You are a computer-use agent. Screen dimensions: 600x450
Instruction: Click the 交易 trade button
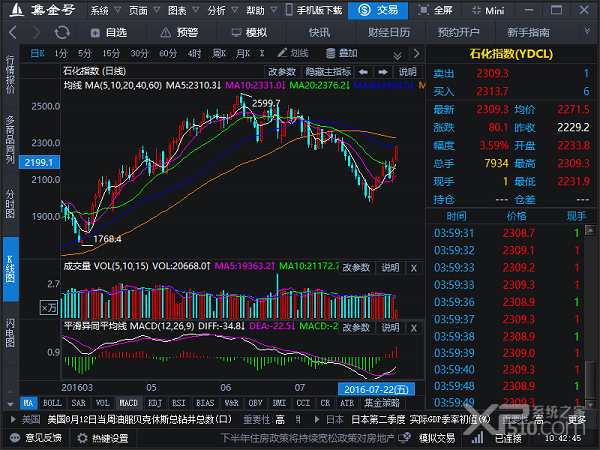click(x=378, y=10)
